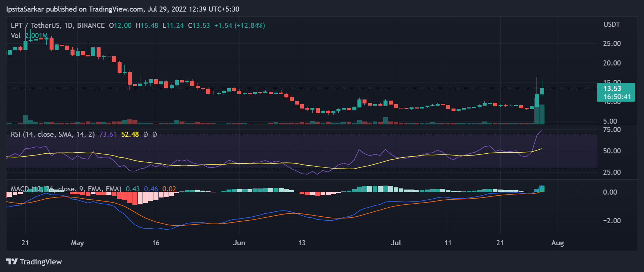Click the 5.00 price axis label
This screenshot has height=272, width=644.
[610, 121]
